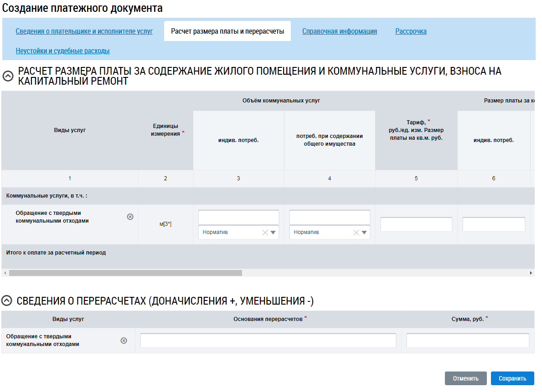The width and height of the screenshot is (542, 392).
Task: Clear Норматив selection in individual consumption column
Action: pos(265,233)
